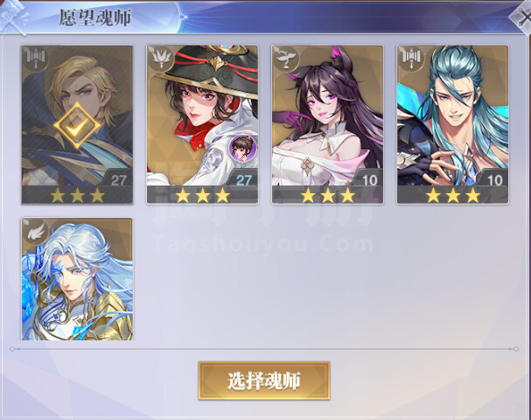This screenshot has width=531, height=420.
Task: Click the blue level 27 badge on hat girl
Action: pos(243,179)
